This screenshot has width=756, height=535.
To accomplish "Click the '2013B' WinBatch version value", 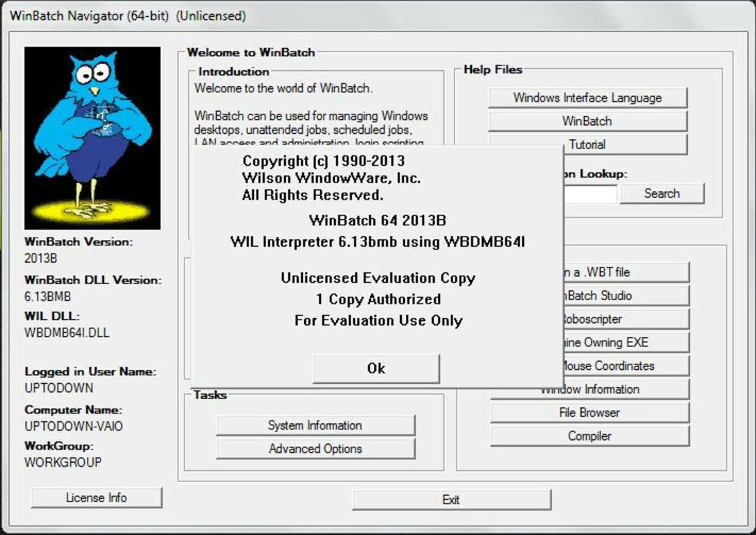I will tap(41, 258).
